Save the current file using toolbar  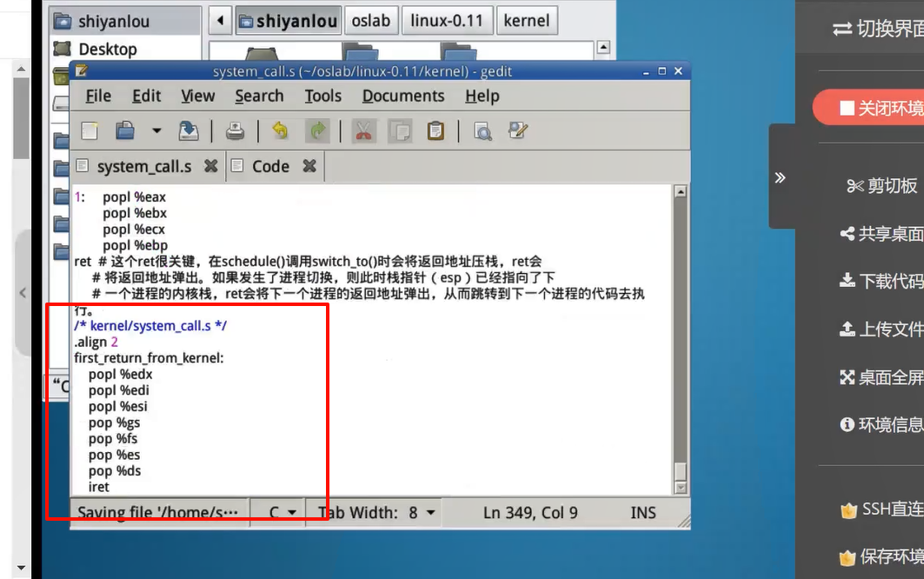[x=188, y=131]
